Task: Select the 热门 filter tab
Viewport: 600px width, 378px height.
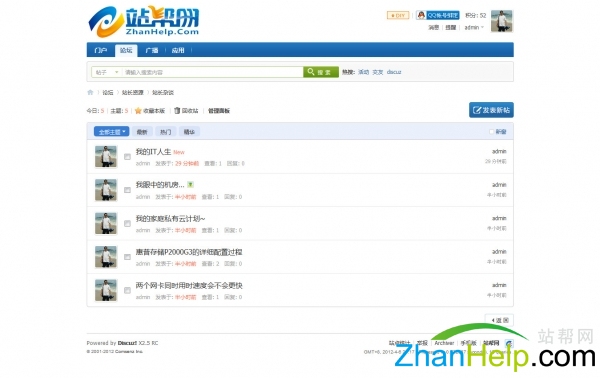Action: click(165, 132)
